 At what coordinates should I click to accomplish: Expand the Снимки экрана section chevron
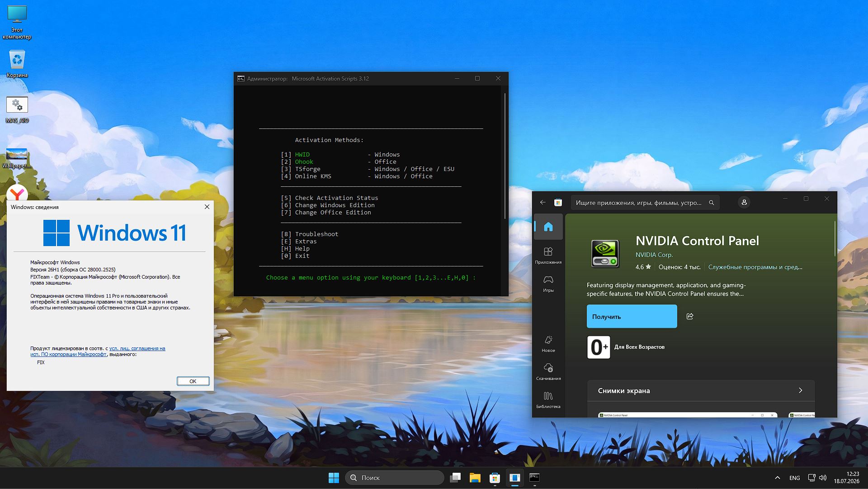[x=800, y=390]
